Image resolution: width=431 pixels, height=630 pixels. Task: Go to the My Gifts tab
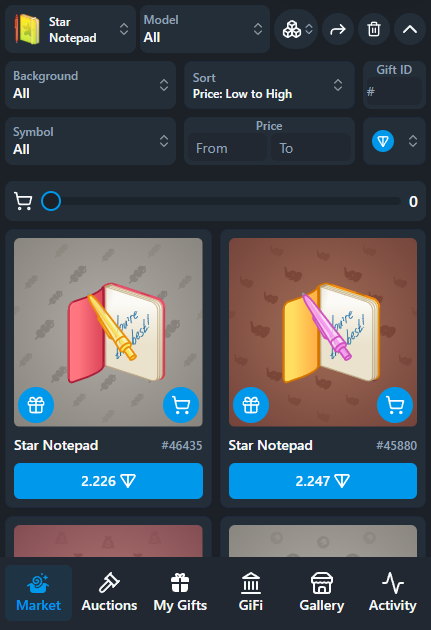(x=180, y=593)
